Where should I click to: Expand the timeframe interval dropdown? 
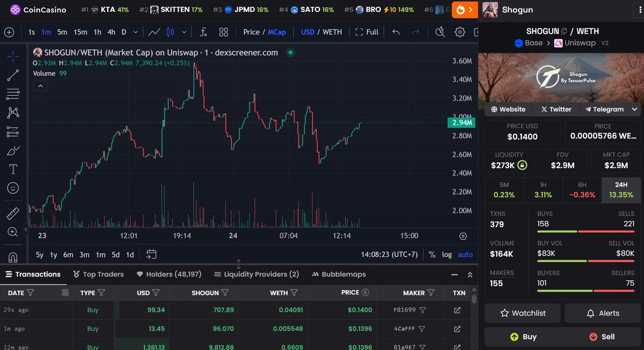pos(136,32)
